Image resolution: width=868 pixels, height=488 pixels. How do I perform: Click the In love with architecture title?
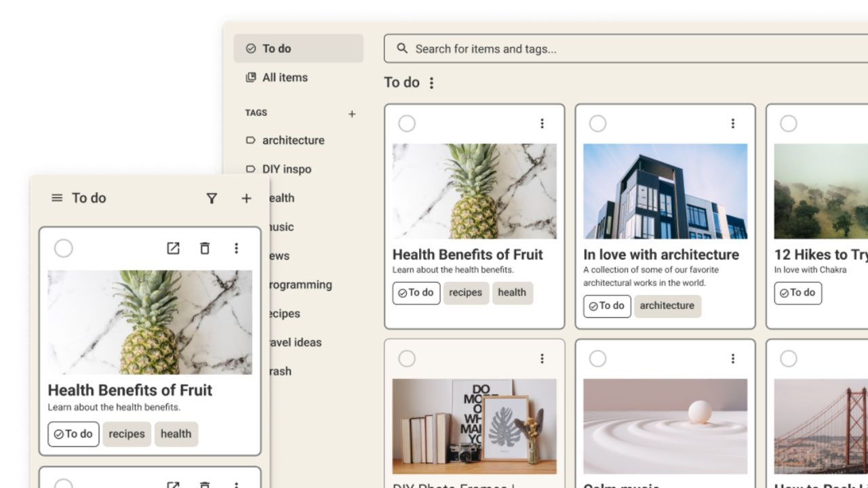661,255
